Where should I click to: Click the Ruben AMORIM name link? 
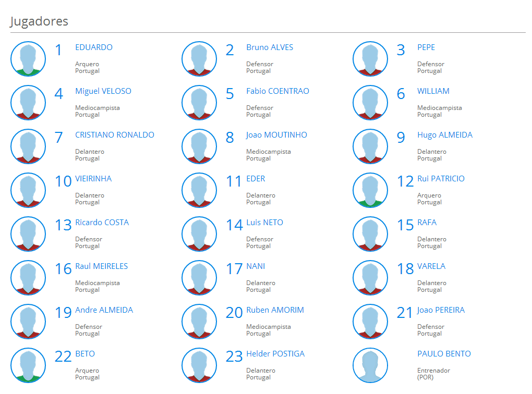[275, 310]
